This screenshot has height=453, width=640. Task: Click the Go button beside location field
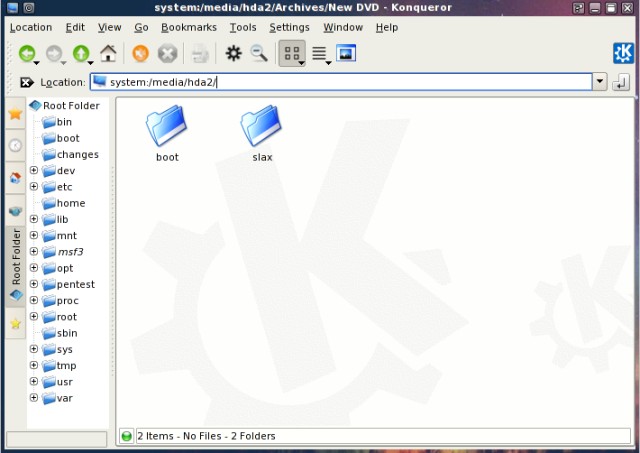[x=621, y=82]
